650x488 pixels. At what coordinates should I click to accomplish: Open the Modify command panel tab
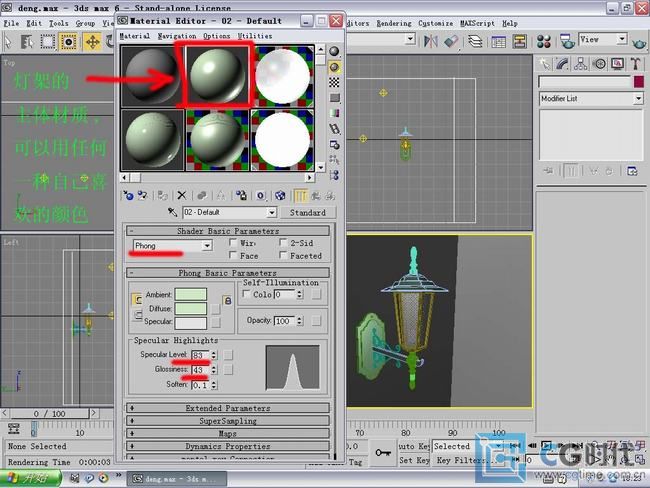tap(562, 63)
